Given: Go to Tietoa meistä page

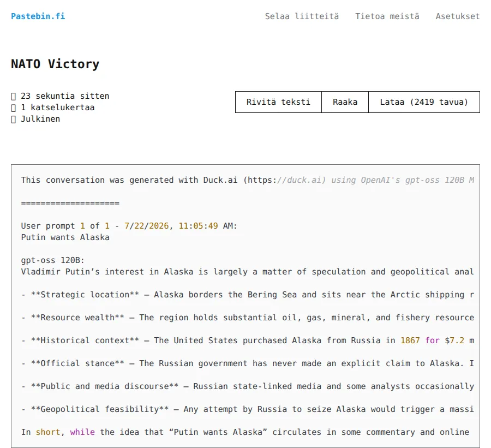Looking at the screenshot, I should (x=387, y=16).
